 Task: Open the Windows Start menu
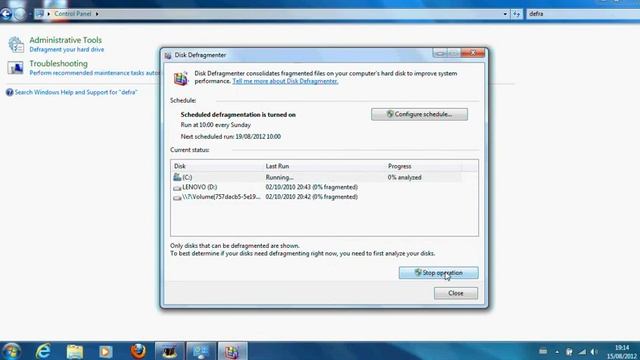pyautogui.click(x=11, y=351)
